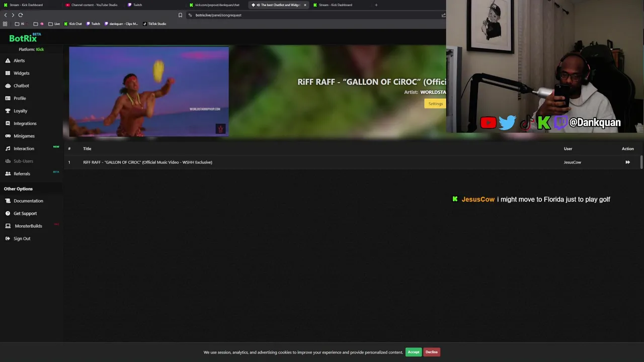Click the Title column header
The width and height of the screenshot is (644, 362).
coord(87,149)
